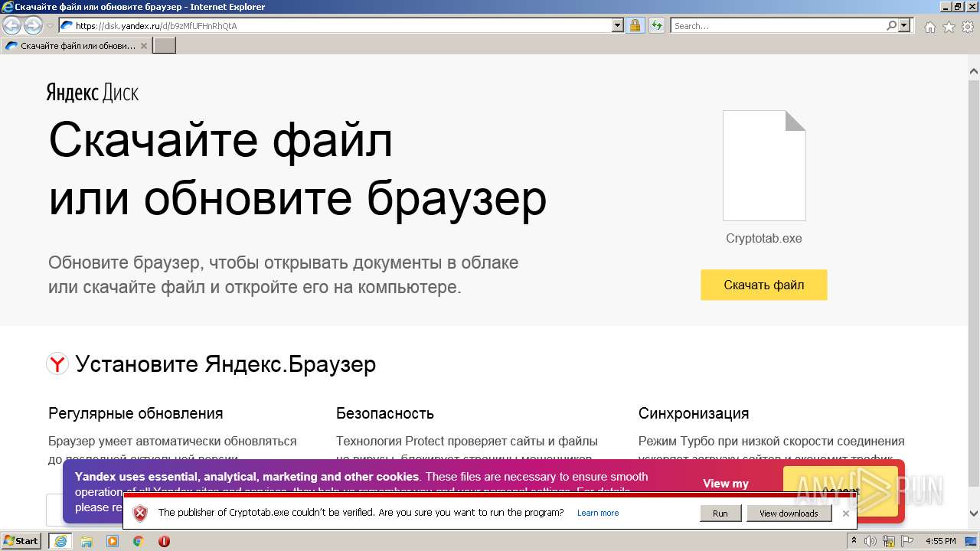Click the address bar URL field
The height and width of the screenshot is (551, 980).
point(335,25)
